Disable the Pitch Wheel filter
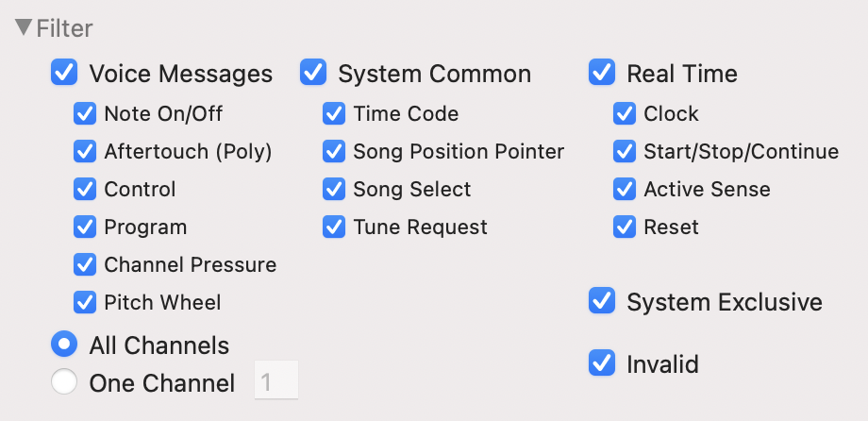Viewport: 868px width, 421px height. pyautogui.click(x=85, y=303)
